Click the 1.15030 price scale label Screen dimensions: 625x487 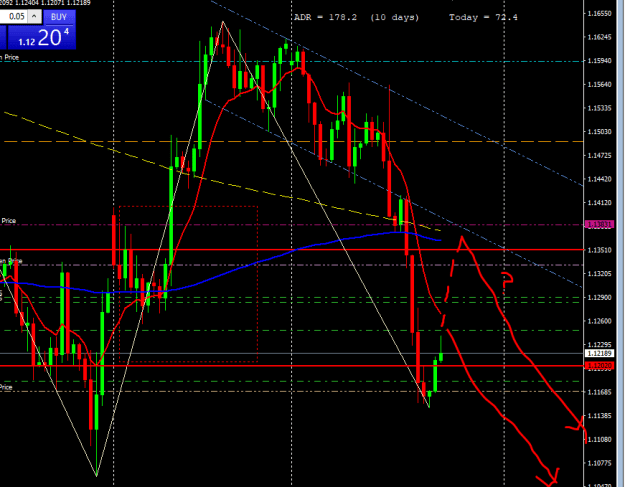tap(599, 132)
